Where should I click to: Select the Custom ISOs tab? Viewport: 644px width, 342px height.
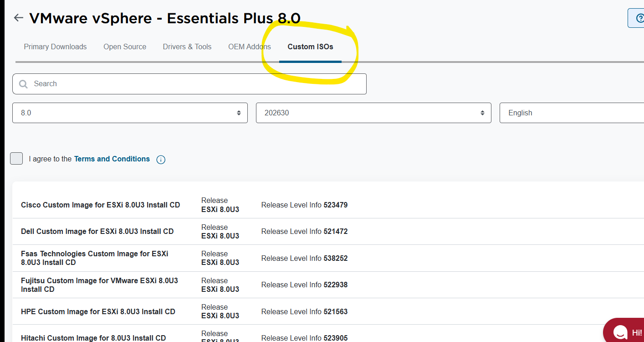coord(310,47)
